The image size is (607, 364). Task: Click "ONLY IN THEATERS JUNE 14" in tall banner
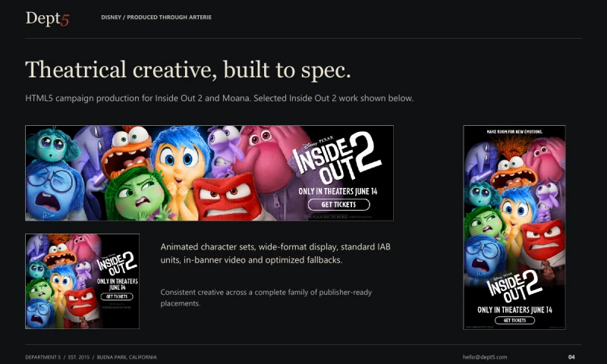(x=514, y=310)
